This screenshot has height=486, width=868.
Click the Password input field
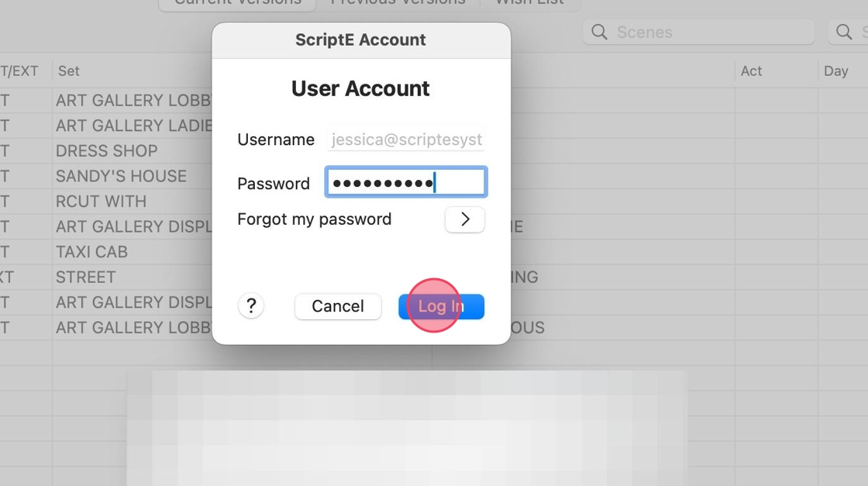click(x=406, y=182)
